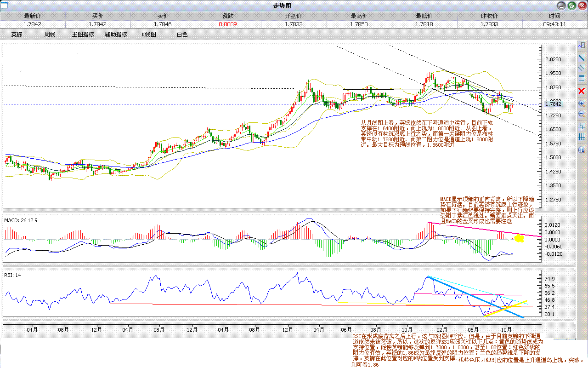The image size is (588, 368).
Task: Click the 卖价 column header
Action: pyautogui.click(x=163, y=16)
